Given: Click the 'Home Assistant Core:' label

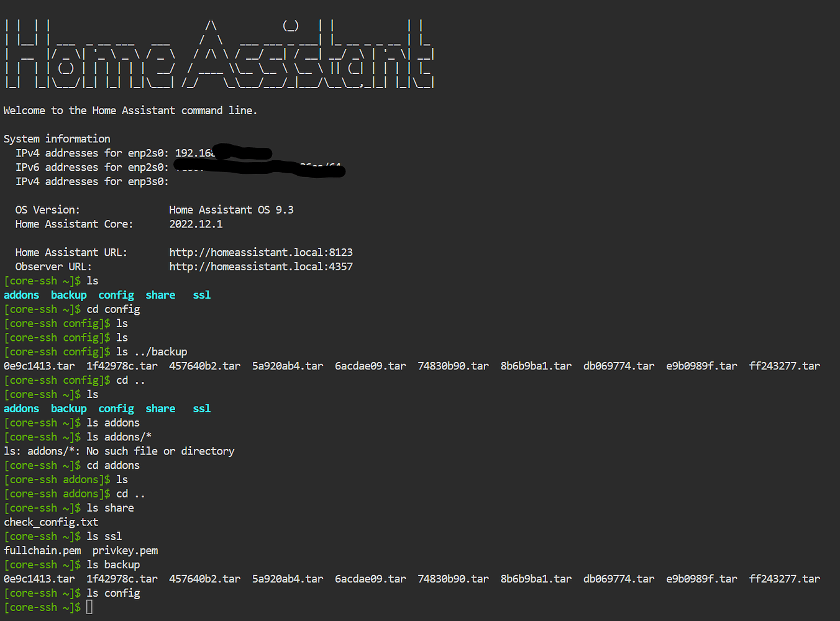Looking at the screenshot, I should (x=75, y=224).
